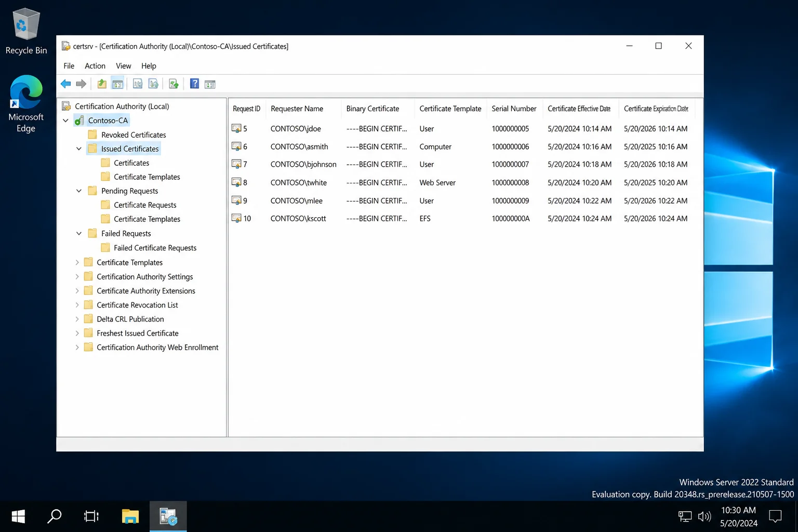Click the Certificate Requests folder icon

point(105,205)
